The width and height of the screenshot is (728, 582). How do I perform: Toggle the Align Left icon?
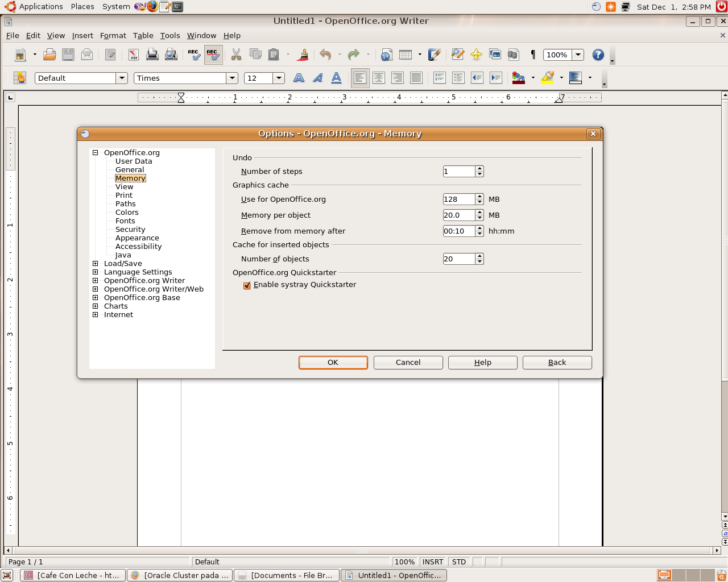tap(360, 78)
